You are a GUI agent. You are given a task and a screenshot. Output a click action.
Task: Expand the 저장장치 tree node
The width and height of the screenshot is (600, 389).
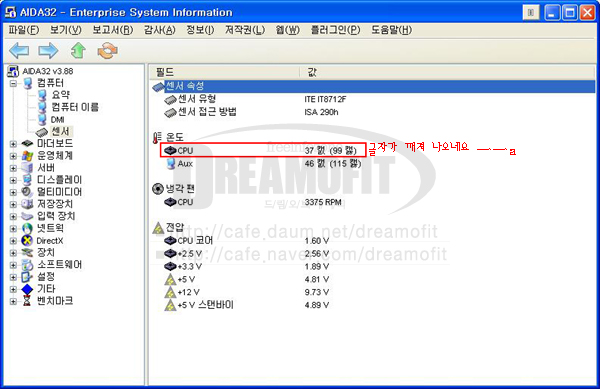(13, 204)
